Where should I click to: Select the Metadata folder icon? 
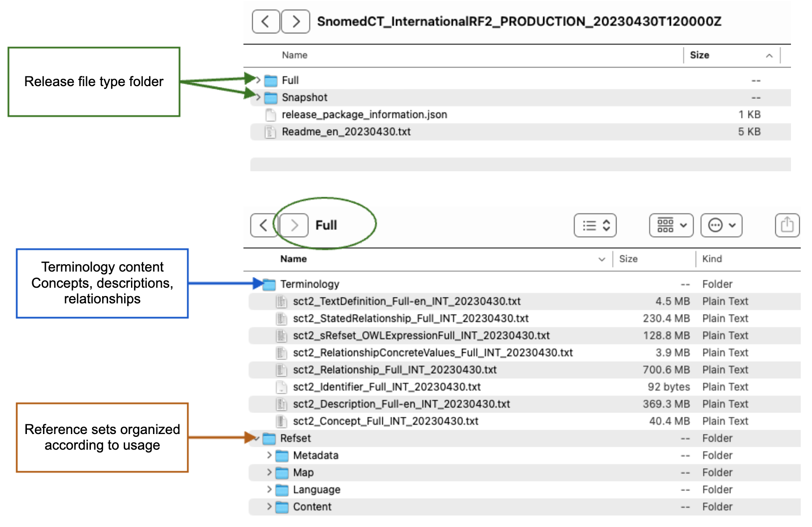(x=282, y=456)
